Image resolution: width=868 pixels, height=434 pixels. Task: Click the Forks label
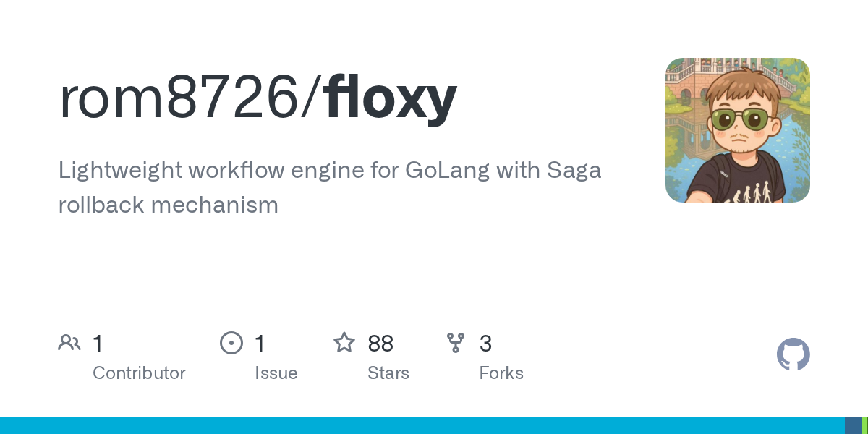coord(501,373)
